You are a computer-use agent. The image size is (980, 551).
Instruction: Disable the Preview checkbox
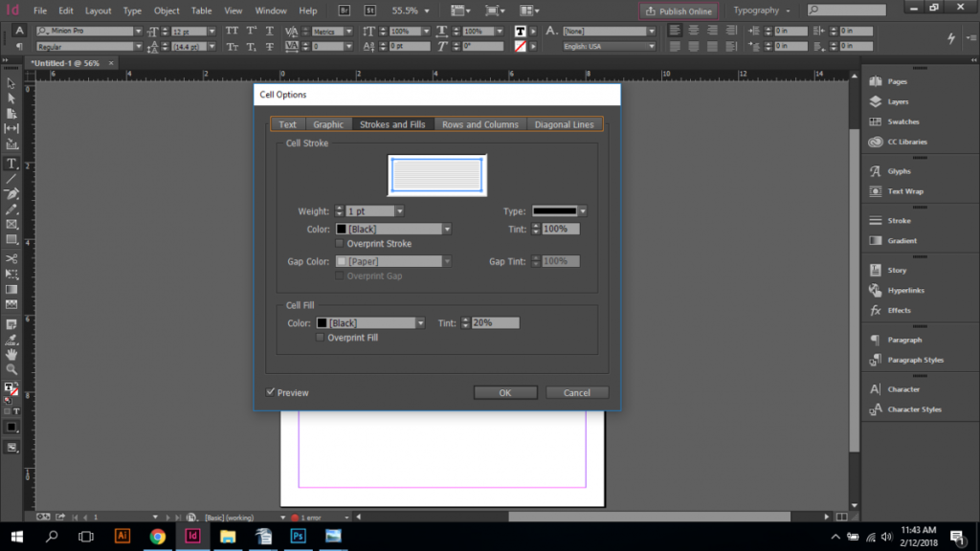point(271,392)
